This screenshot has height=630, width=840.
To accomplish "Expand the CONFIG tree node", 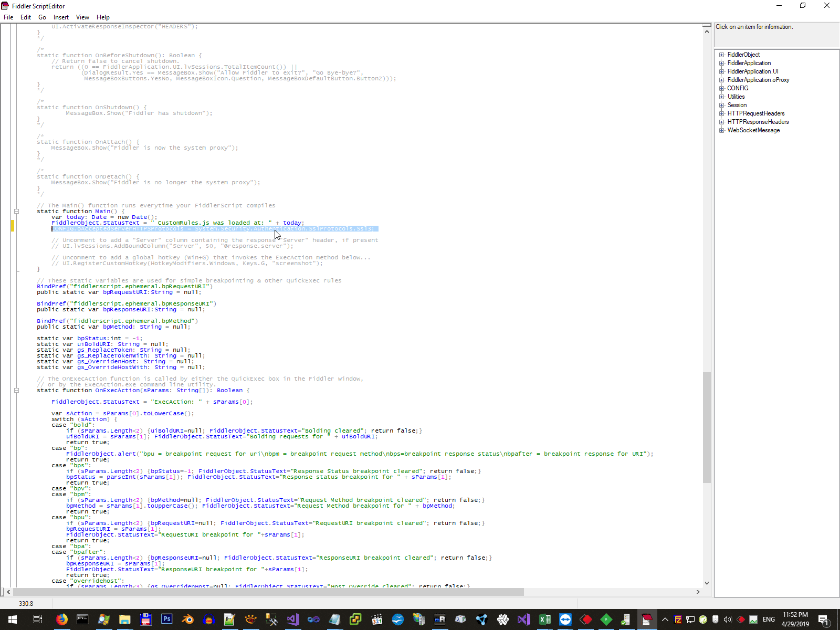I will tap(722, 89).
